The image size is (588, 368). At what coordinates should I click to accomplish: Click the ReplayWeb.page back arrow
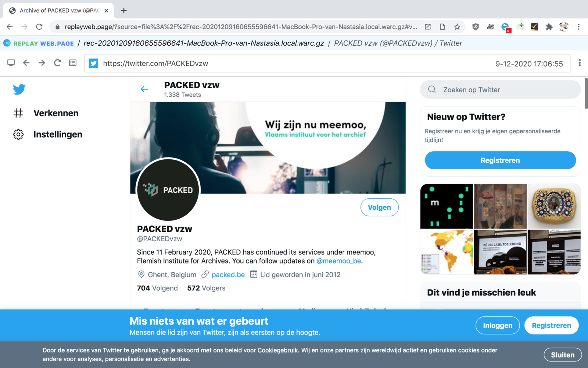(x=26, y=63)
